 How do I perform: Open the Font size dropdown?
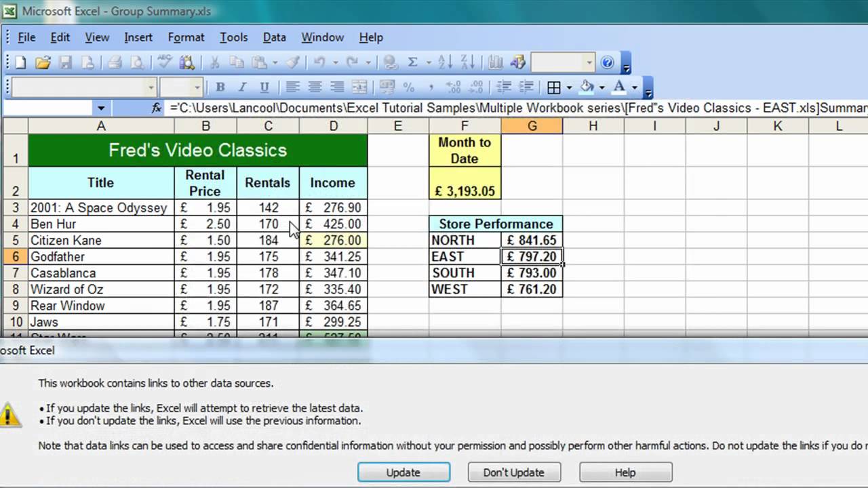(197, 87)
